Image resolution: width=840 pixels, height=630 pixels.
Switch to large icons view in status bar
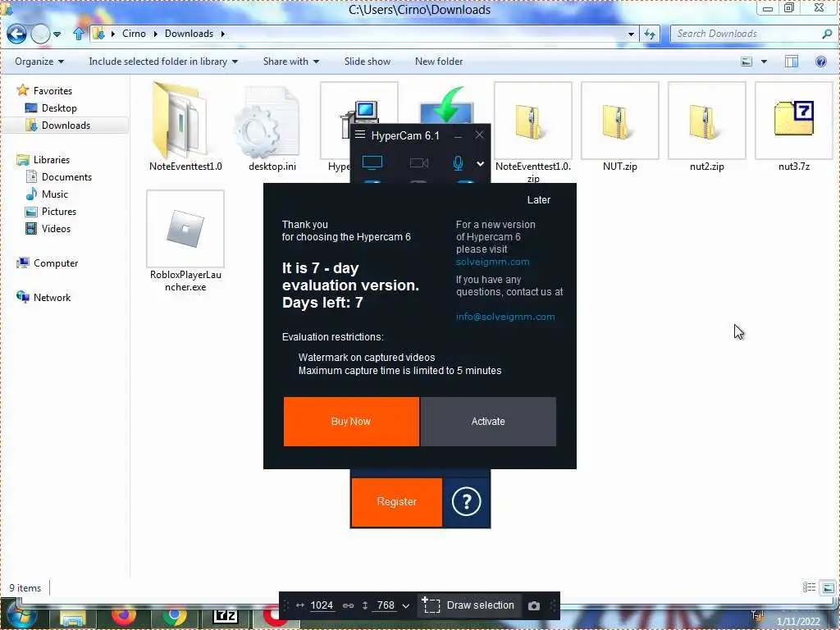pos(829,587)
